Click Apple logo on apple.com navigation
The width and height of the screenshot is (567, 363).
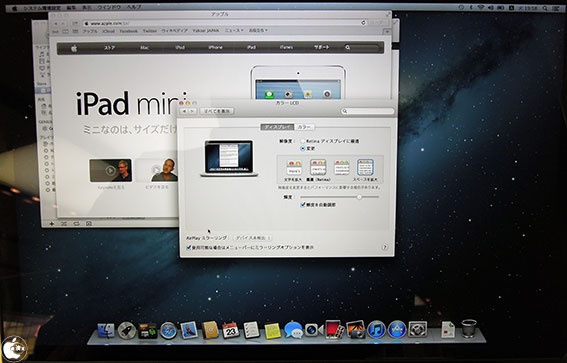click(74, 48)
